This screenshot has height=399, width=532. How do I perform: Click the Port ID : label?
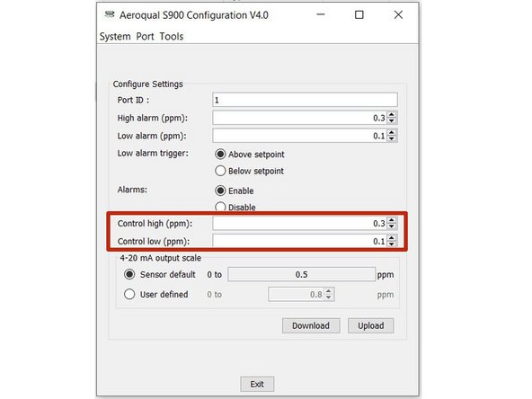(133, 100)
